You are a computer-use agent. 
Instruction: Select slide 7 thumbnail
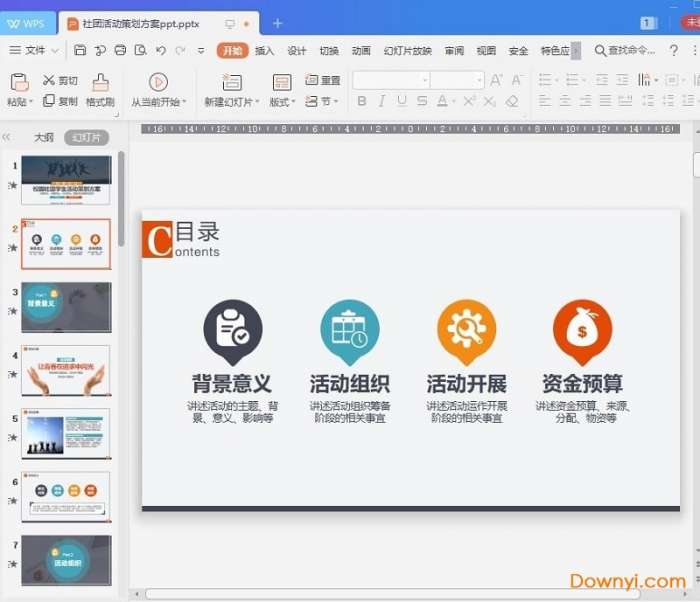coord(66,560)
